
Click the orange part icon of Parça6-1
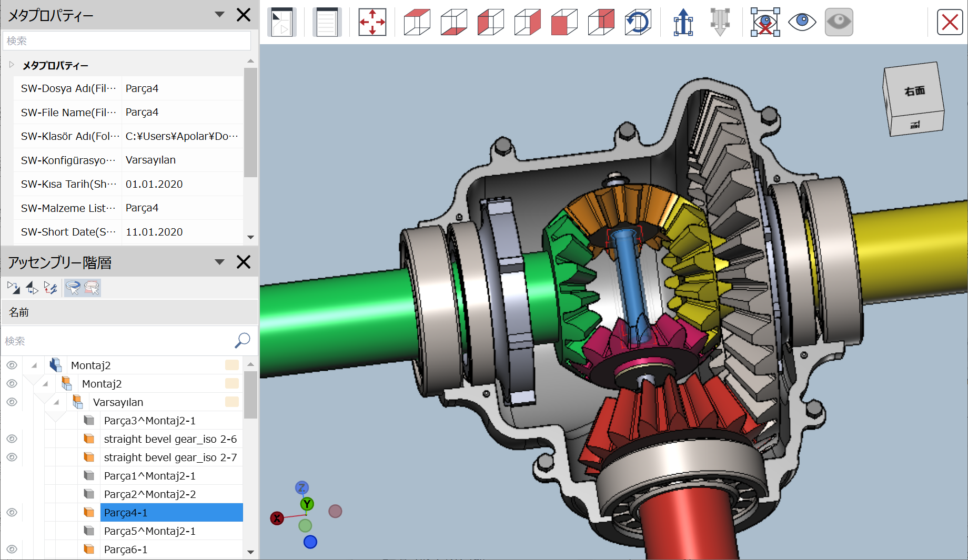tap(89, 549)
